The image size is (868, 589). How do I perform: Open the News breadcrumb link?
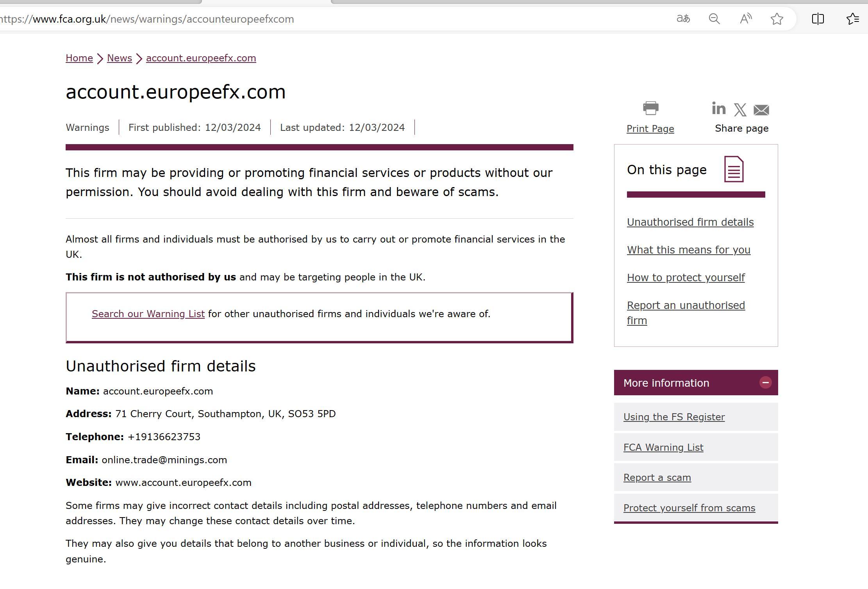click(x=120, y=58)
